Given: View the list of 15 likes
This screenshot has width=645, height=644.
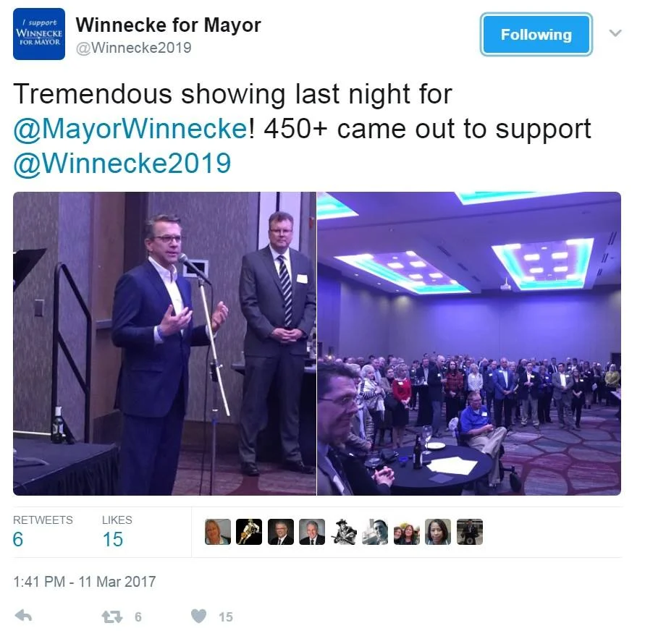Looking at the screenshot, I should pos(117,531).
